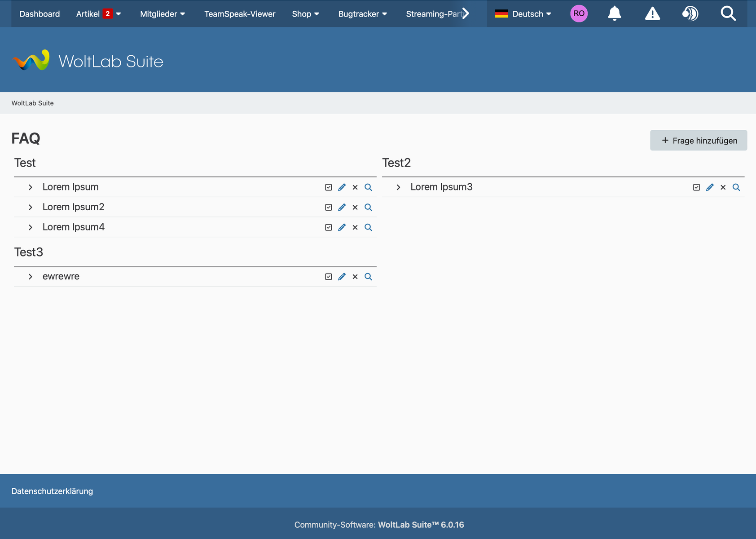Click the search magnifier in the header
The width and height of the screenshot is (756, 539).
click(x=728, y=13)
